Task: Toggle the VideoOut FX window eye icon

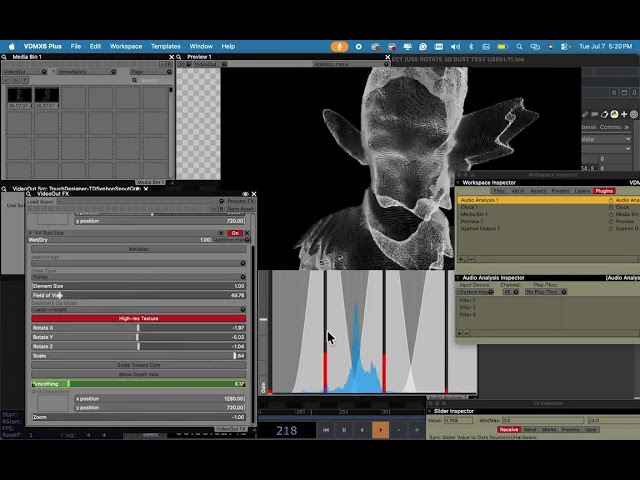Action: [x=245, y=194]
